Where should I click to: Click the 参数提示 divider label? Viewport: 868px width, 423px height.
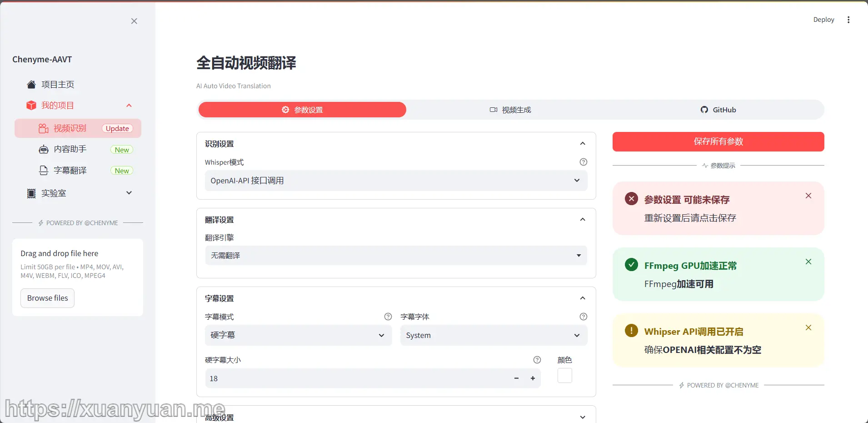click(718, 166)
